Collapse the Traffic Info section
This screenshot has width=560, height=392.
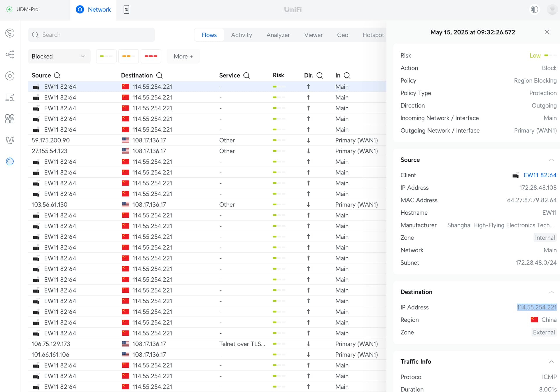pyautogui.click(x=551, y=362)
